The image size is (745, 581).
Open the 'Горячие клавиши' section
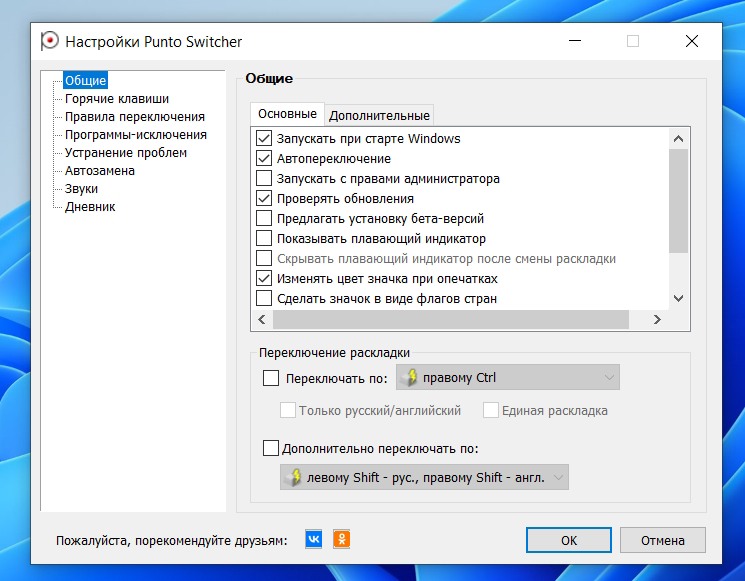117,98
